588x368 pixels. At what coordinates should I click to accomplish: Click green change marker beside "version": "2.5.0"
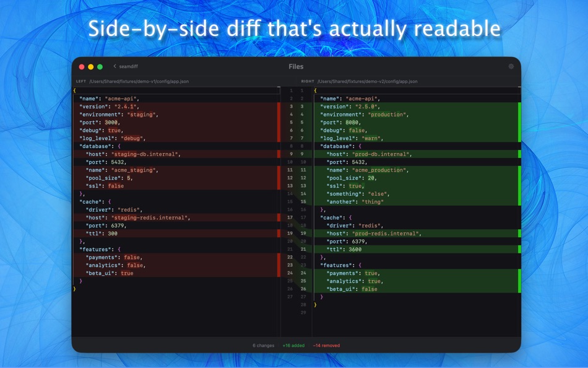[519, 106]
